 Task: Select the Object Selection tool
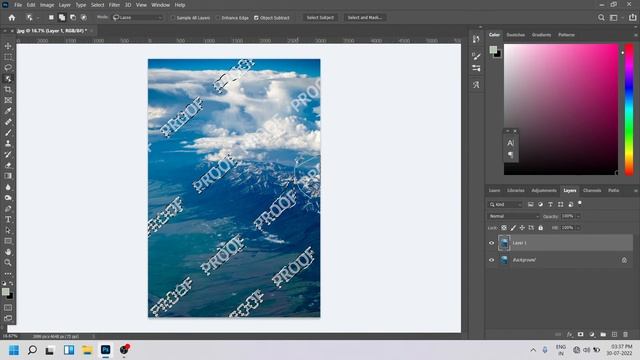tap(8, 78)
